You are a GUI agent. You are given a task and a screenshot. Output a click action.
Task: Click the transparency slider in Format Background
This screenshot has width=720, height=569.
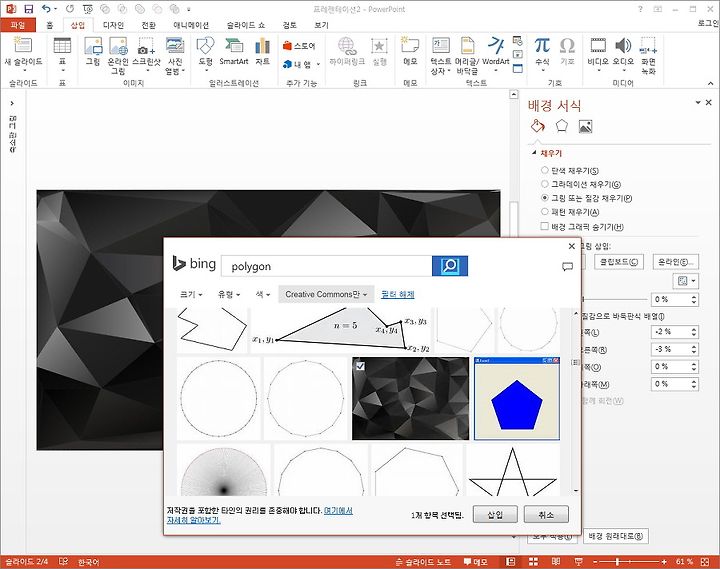tap(615, 299)
